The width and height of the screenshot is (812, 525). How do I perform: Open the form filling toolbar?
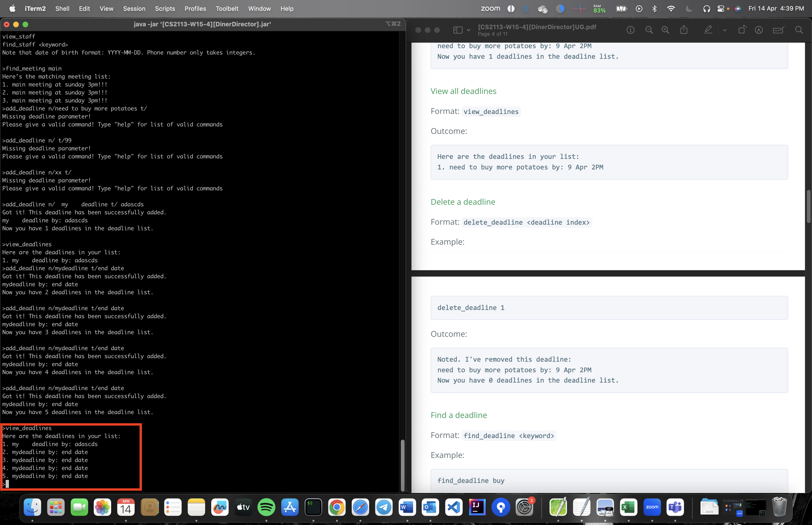coord(778,30)
